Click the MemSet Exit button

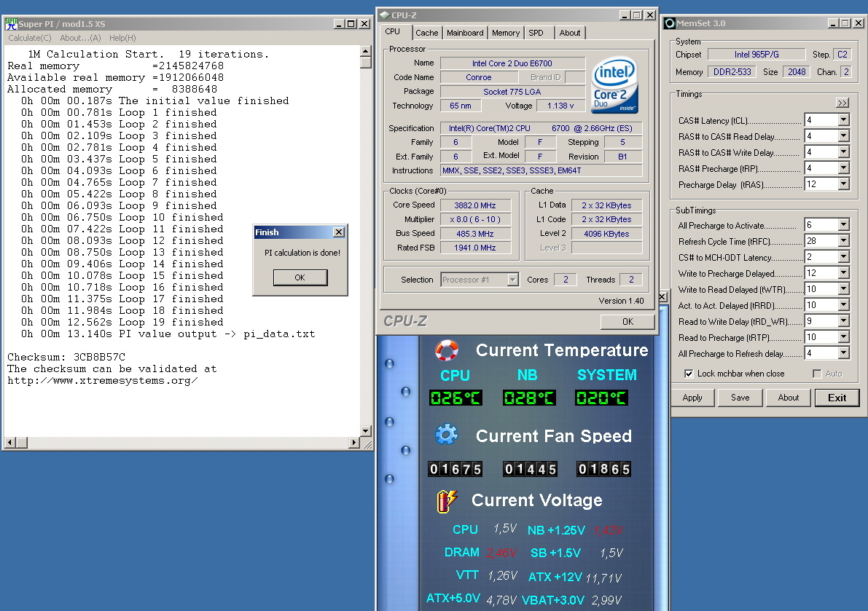pos(837,398)
